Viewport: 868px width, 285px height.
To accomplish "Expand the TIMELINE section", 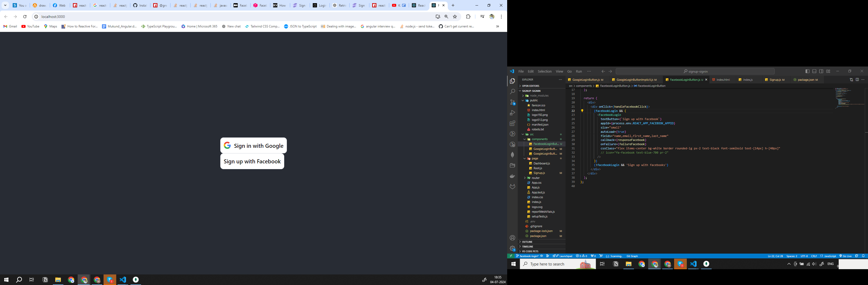I will coord(542,247).
